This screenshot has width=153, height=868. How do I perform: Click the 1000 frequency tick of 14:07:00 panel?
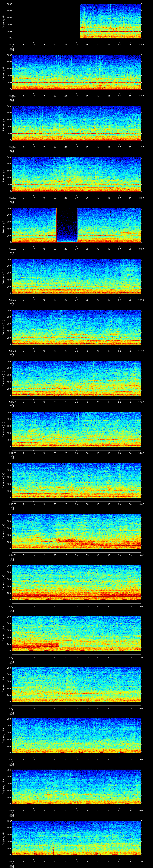click(8, 157)
